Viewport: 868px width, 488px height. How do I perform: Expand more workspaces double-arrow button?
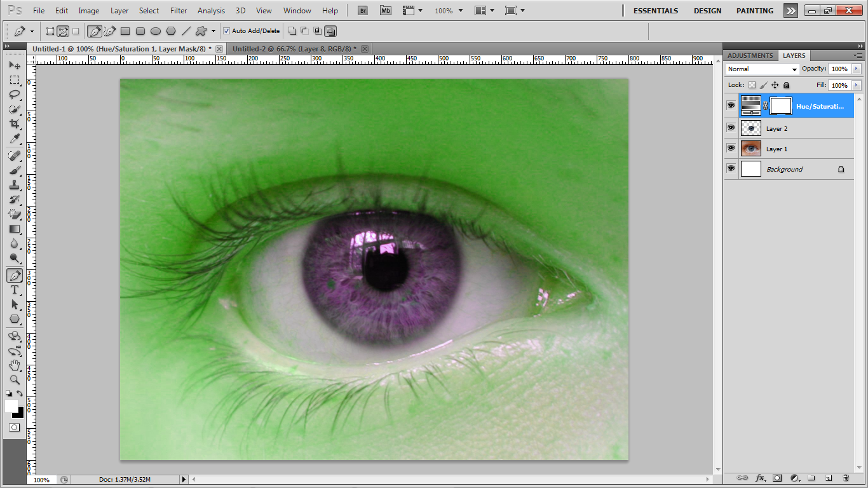pyautogui.click(x=790, y=11)
